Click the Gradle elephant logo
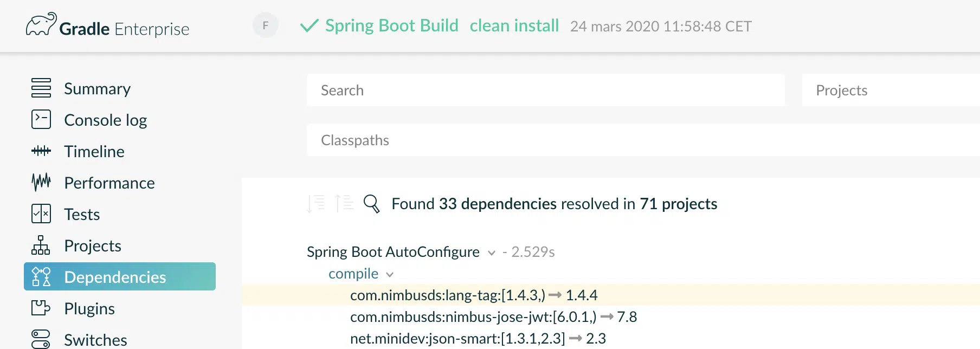The width and height of the screenshot is (980, 349). point(41,24)
